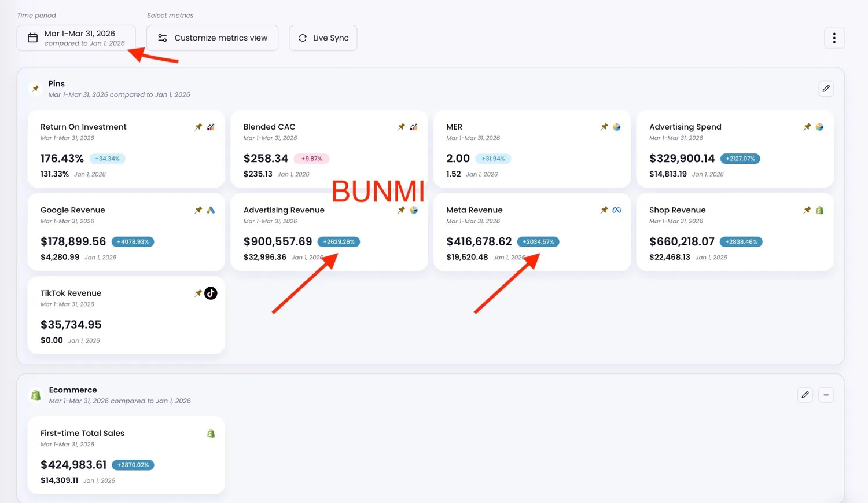The height and width of the screenshot is (503, 868).
Task: Open the Mar 1–Mar 31, 2026 date picker
Action: point(76,38)
